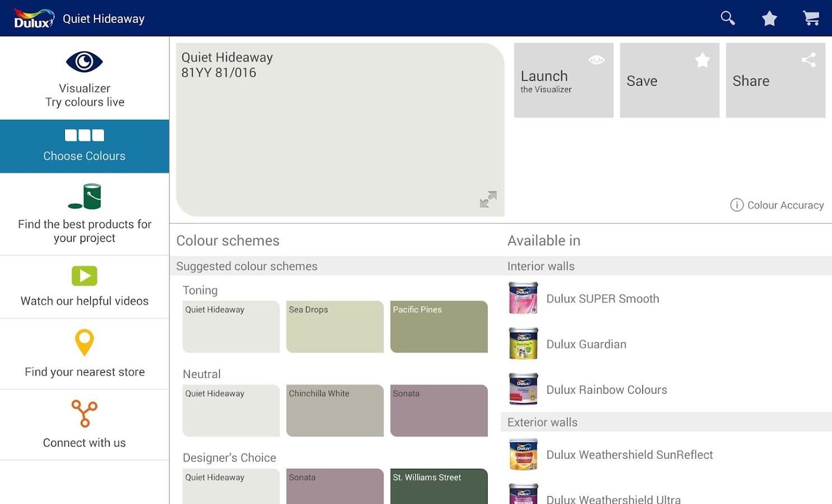Image resolution: width=832 pixels, height=504 pixels.
Task: Save the Quiet Hideaway colour
Action: coord(669,80)
